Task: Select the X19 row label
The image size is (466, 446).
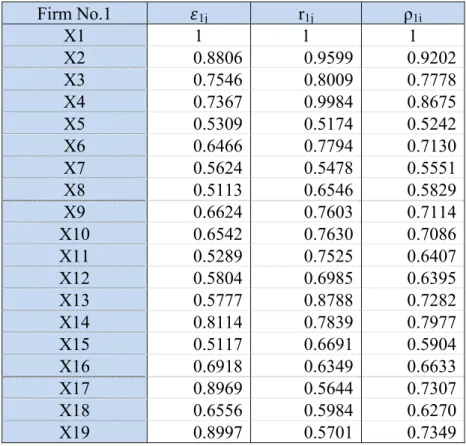Action: 74,432
